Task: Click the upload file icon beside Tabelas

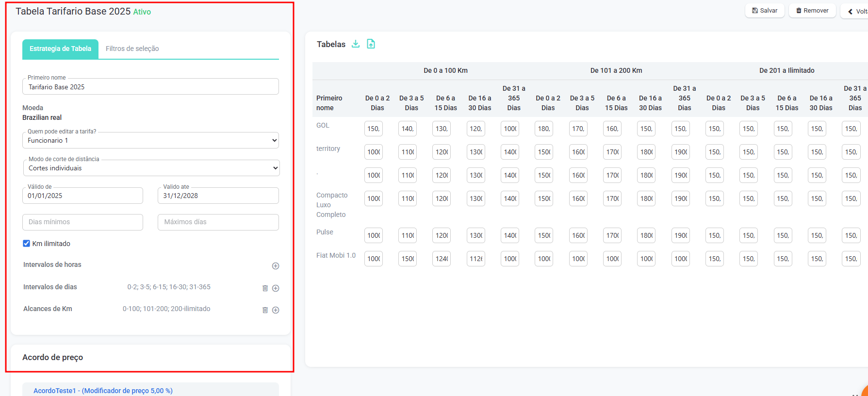Action: click(371, 44)
